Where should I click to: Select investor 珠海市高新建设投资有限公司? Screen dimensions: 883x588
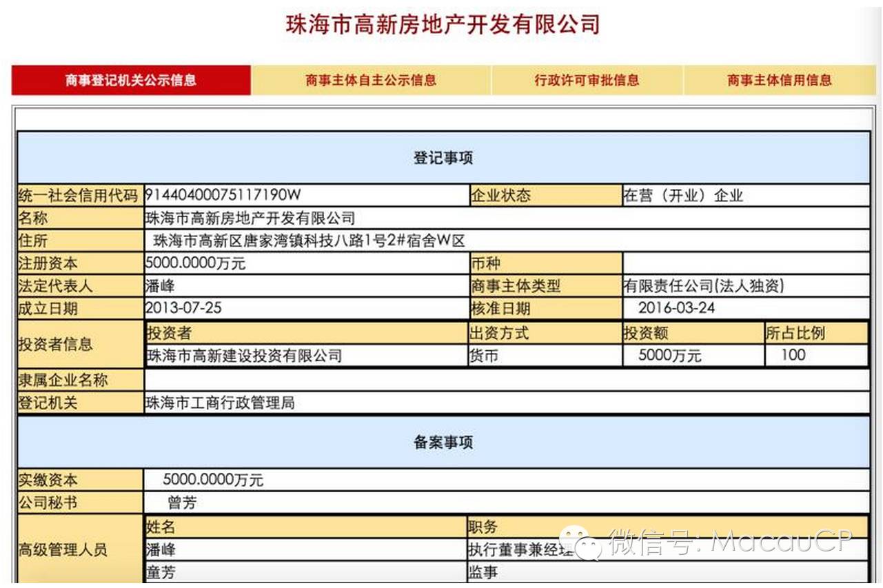tap(244, 356)
